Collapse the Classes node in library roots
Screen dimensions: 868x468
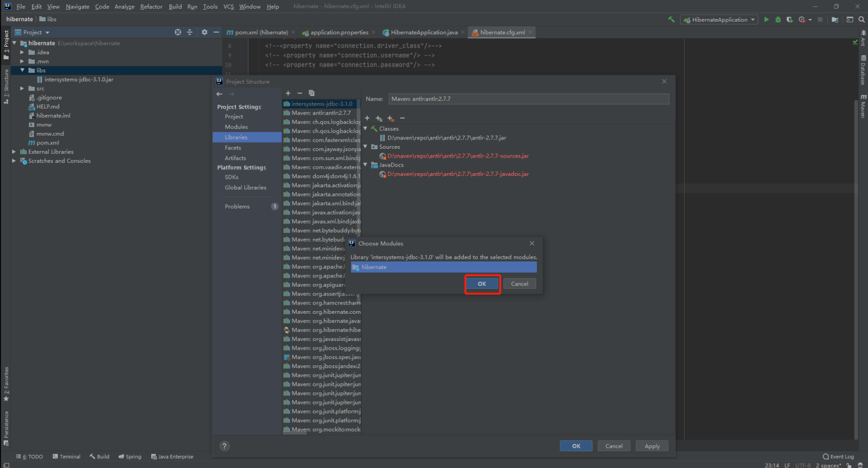(365, 129)
